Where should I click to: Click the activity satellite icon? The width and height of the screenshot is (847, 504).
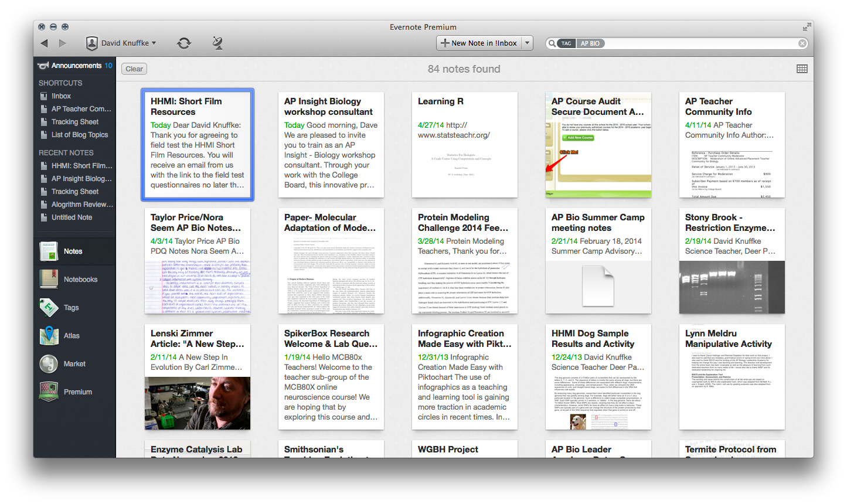click(217, 43)
